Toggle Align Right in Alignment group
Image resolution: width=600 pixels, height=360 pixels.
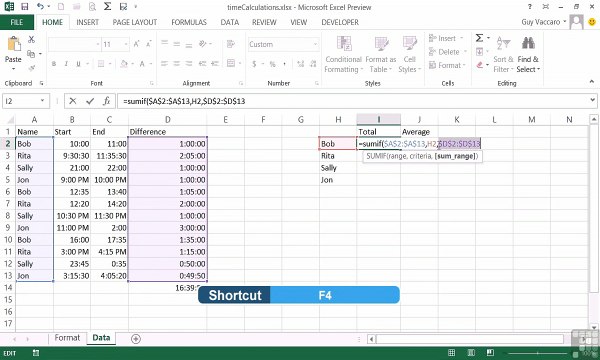(189, 64)
